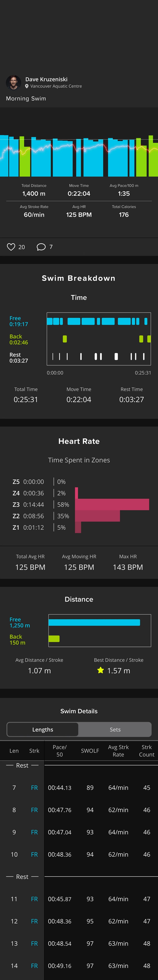
Task: Open Dave Kruzeniski's profile photo
Action: pos(13,83)
